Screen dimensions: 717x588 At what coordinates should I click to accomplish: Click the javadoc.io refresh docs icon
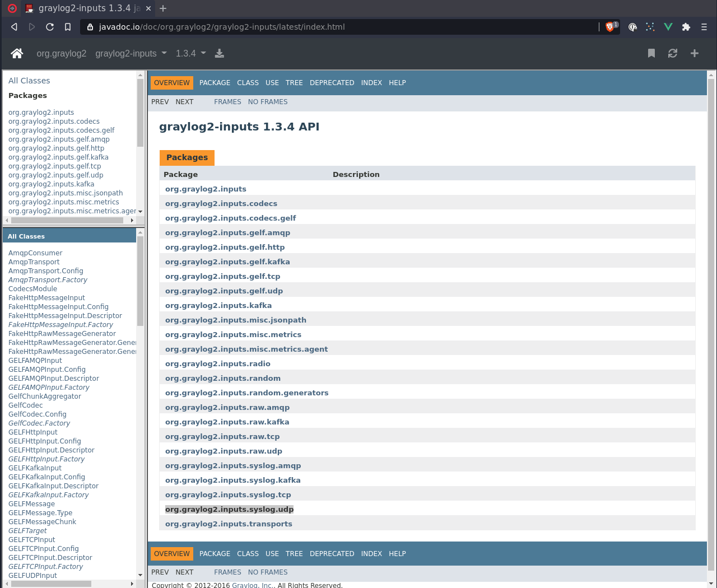click(x=673, y=53)
